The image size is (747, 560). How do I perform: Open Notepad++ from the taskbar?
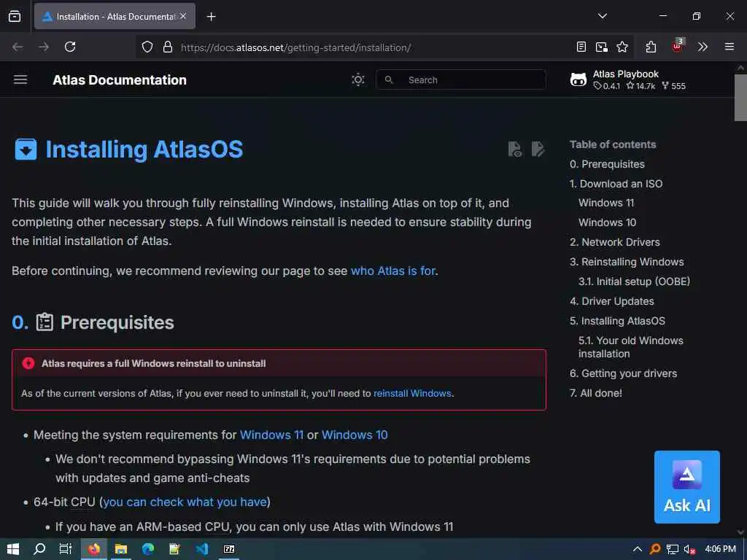point(175,549)
